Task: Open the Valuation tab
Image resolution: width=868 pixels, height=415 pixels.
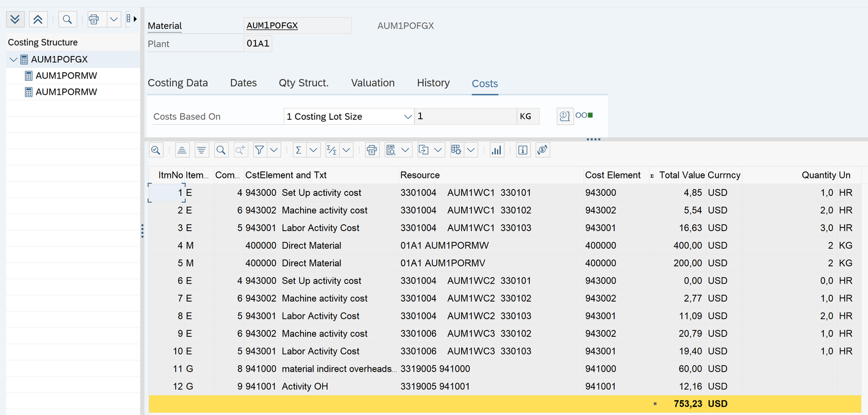Action: click(373, 83)
